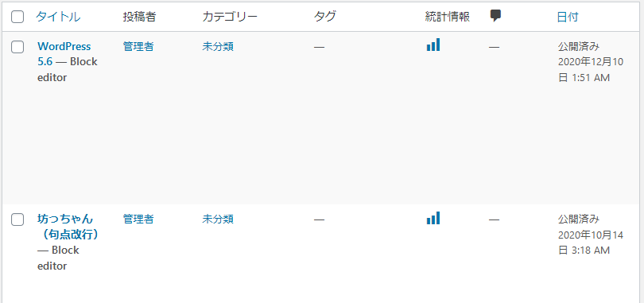Check the 坊っちゃん post row checkbox
Screen dimensions: 644x303
(17, 219)
